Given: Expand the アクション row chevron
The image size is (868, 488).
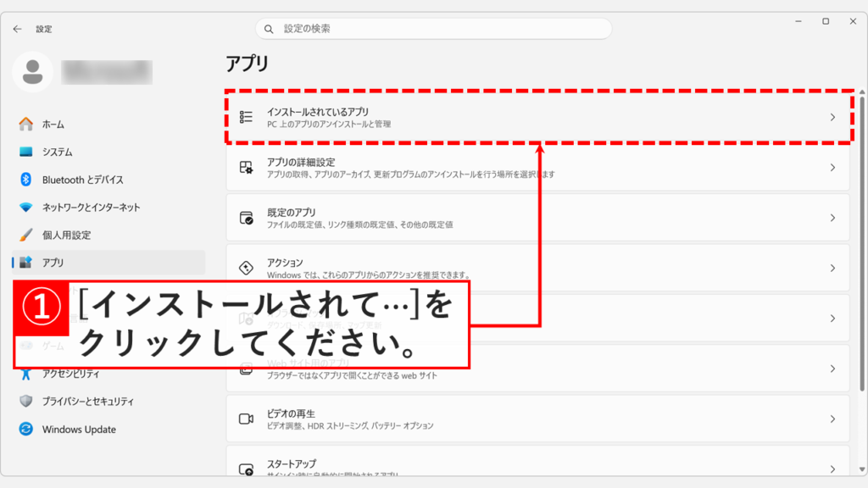Looking at the screenshot, I should (832, 269).
